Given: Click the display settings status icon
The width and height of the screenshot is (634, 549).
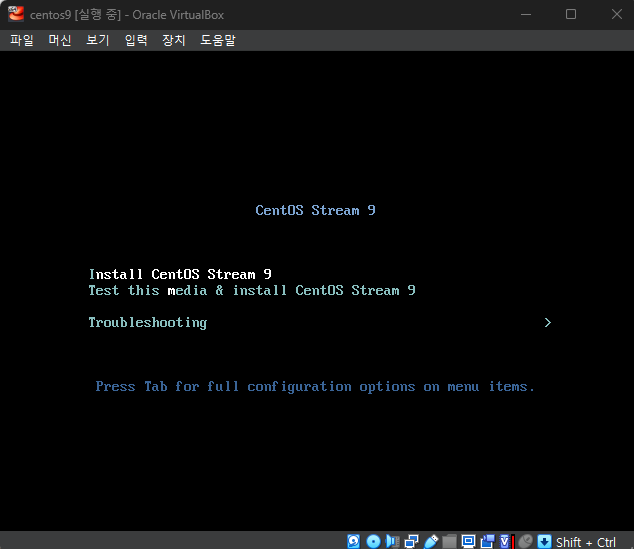Looking at the screenshot, I should (469, 541).
